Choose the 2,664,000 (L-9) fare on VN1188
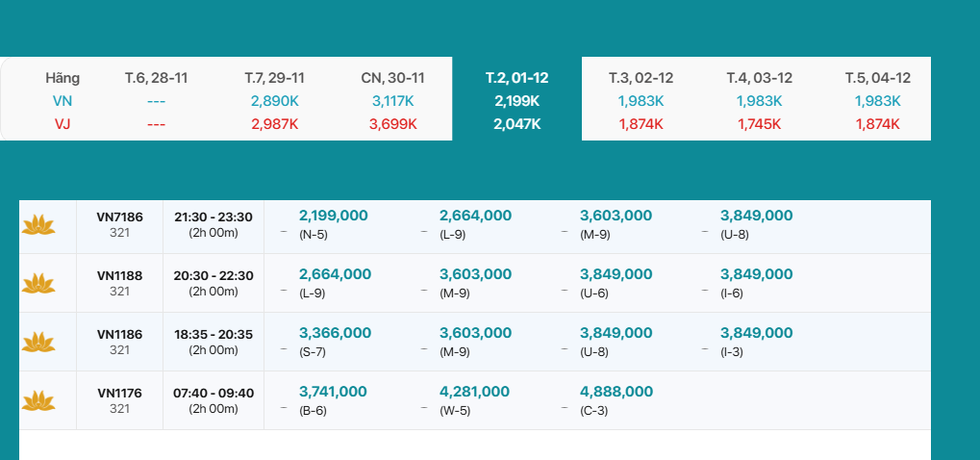Screen dimensions: 980x460 (334, 274)
